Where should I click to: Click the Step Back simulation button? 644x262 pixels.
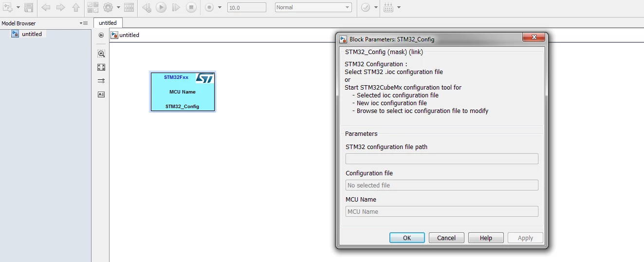point(147,7)
